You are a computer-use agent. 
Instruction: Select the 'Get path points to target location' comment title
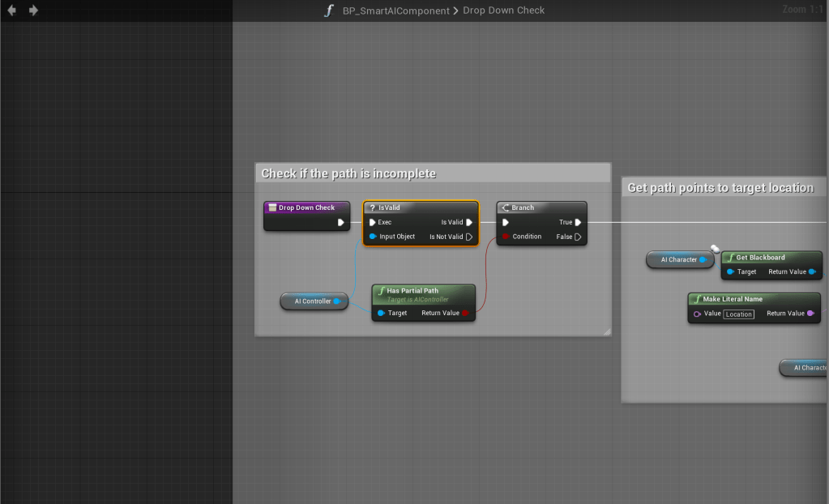[x=720, y=188]
